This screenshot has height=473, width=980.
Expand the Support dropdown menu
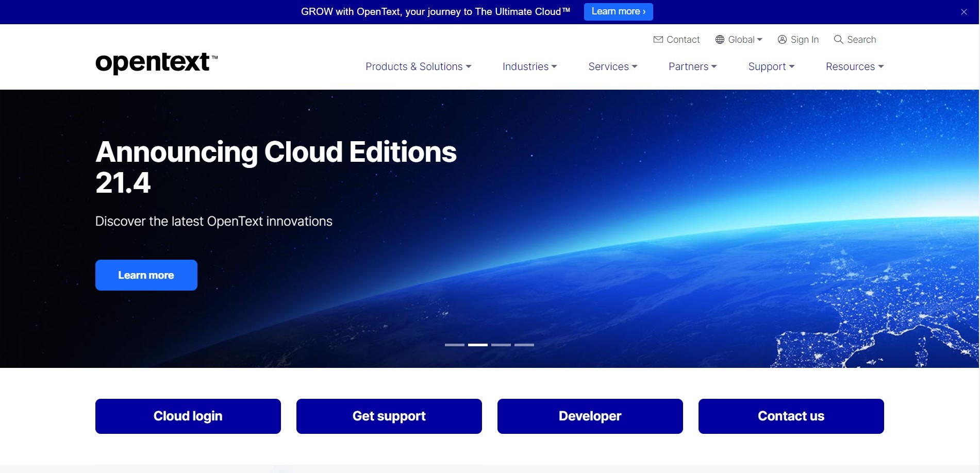tap(771, 66)
